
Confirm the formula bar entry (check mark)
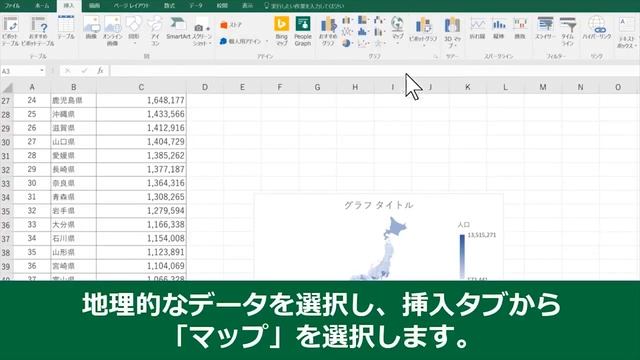coord(84,71)
